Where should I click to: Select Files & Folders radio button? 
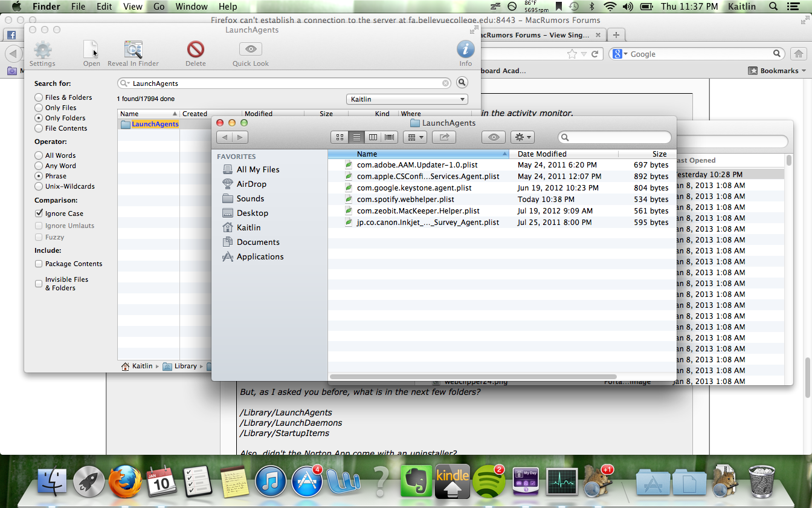39,97
